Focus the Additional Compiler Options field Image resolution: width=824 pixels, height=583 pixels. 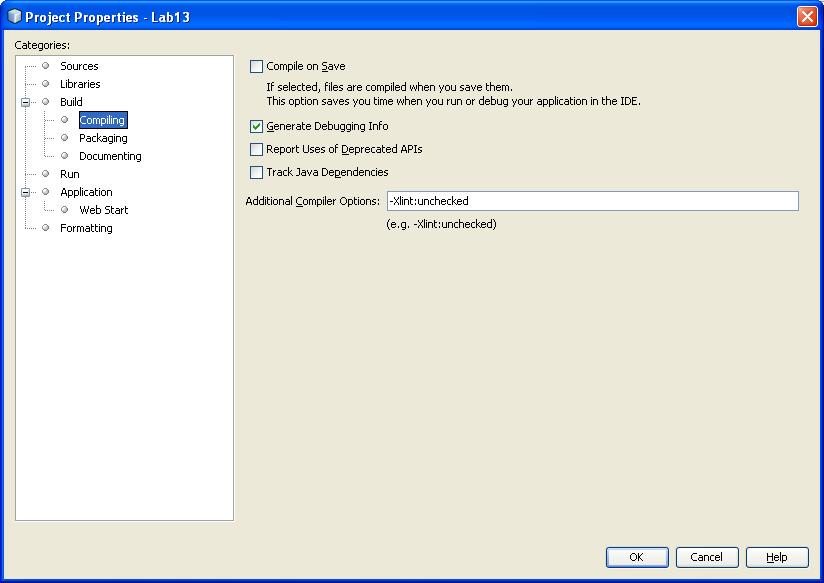(593, 201)
